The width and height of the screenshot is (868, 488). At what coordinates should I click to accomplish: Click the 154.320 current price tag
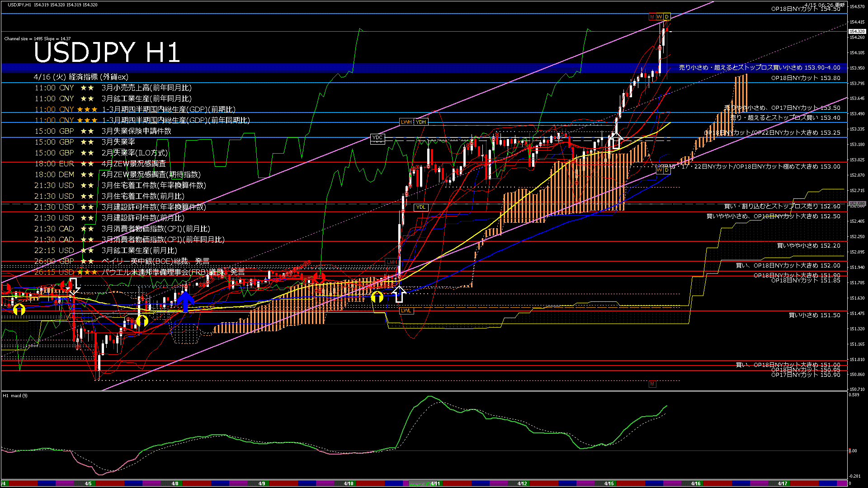coord(857,32)
